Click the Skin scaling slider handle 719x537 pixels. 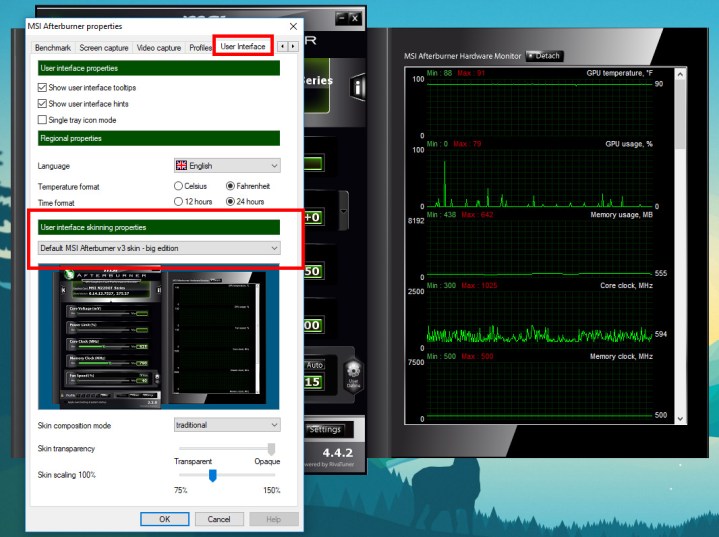(x=213, y=476)
